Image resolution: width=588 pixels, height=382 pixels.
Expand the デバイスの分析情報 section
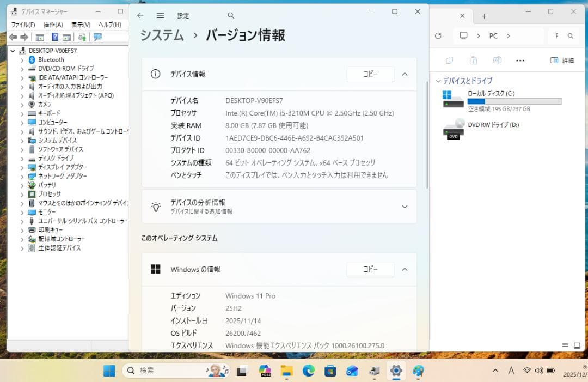405,207
